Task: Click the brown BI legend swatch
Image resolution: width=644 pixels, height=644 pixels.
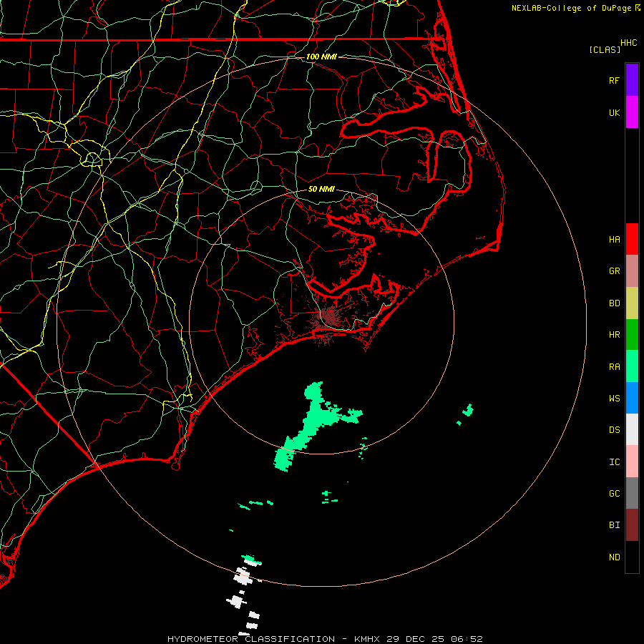Action: coord(632,525)
